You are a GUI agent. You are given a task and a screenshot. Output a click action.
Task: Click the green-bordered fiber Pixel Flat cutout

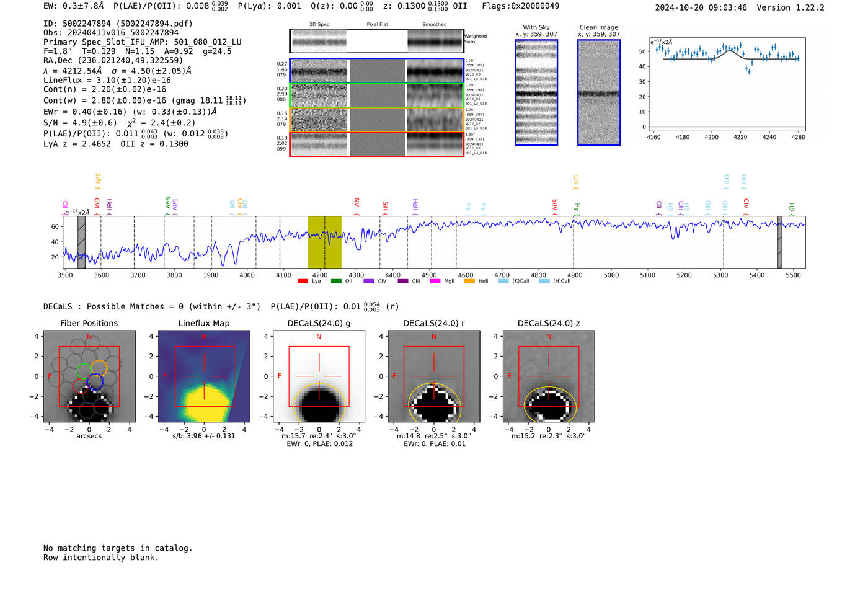tap(377, 96)
